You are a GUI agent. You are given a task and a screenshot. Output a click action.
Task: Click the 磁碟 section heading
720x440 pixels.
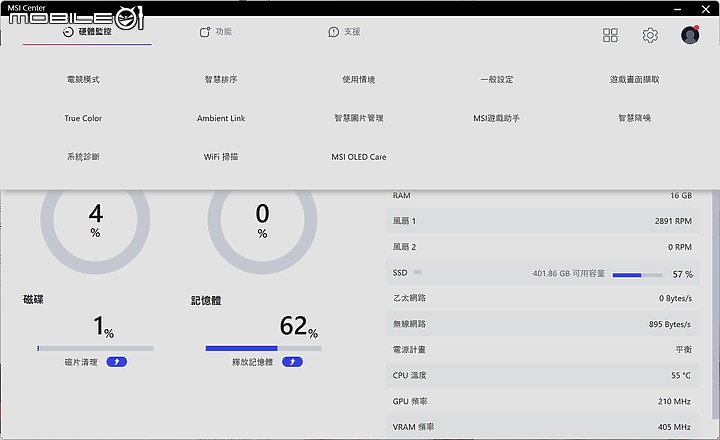click(x=34, y=299)
